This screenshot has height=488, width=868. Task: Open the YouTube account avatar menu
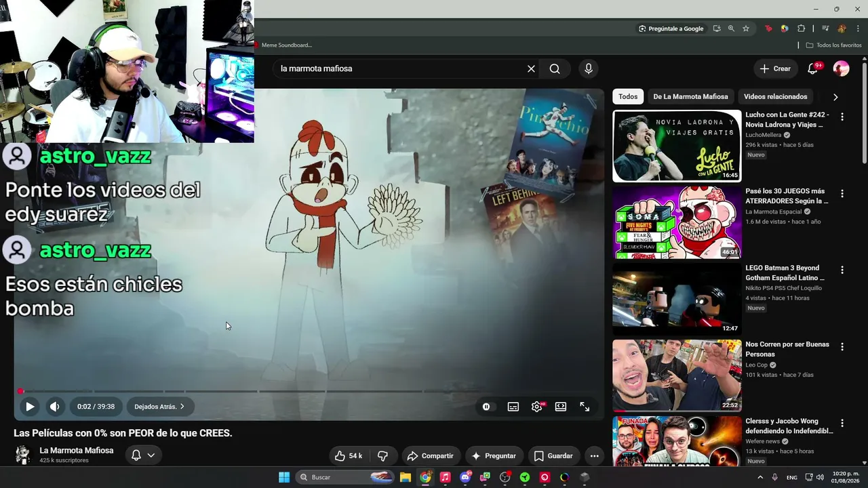coord(841,68)
